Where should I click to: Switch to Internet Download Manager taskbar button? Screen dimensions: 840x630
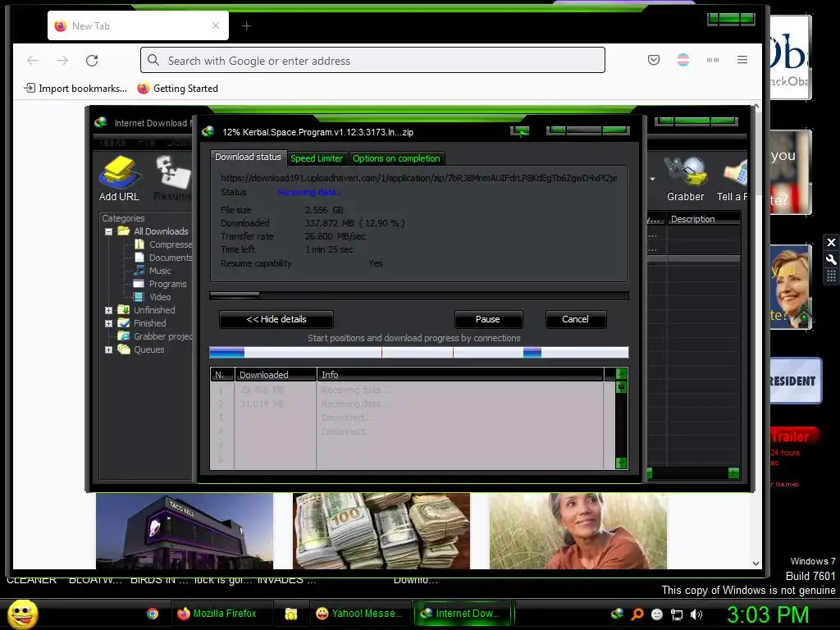pyautogui.click(x=464, y=614)
